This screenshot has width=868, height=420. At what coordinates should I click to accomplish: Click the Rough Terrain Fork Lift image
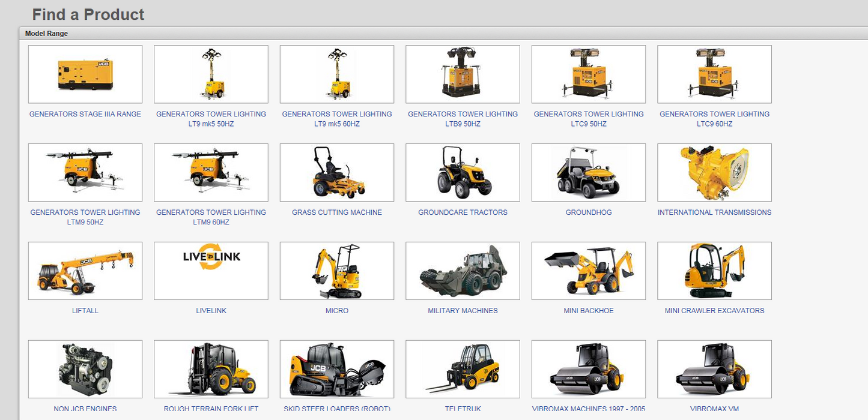[211, 370]
